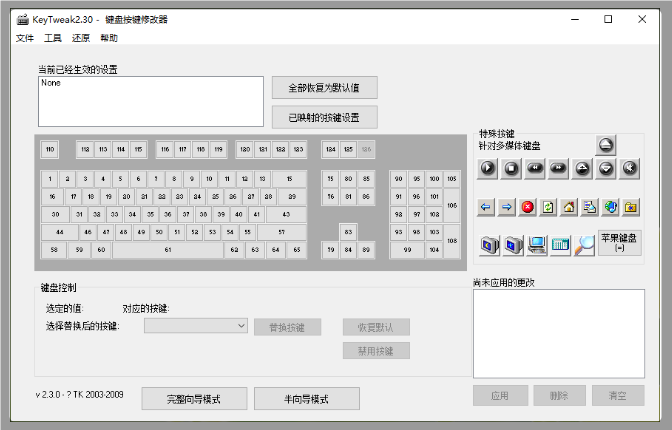Select keyboard key 43
Image resolution: width=672 pixels, height=430 pixels.
coord(286,214)
